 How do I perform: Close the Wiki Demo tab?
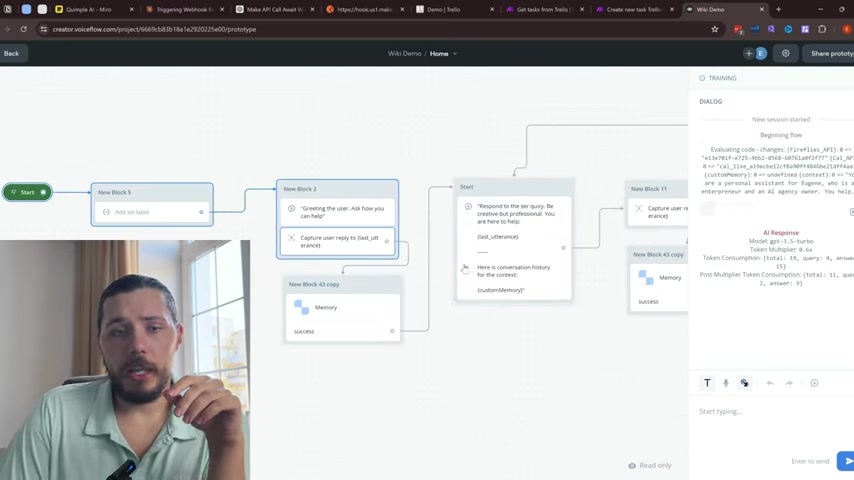761,9
